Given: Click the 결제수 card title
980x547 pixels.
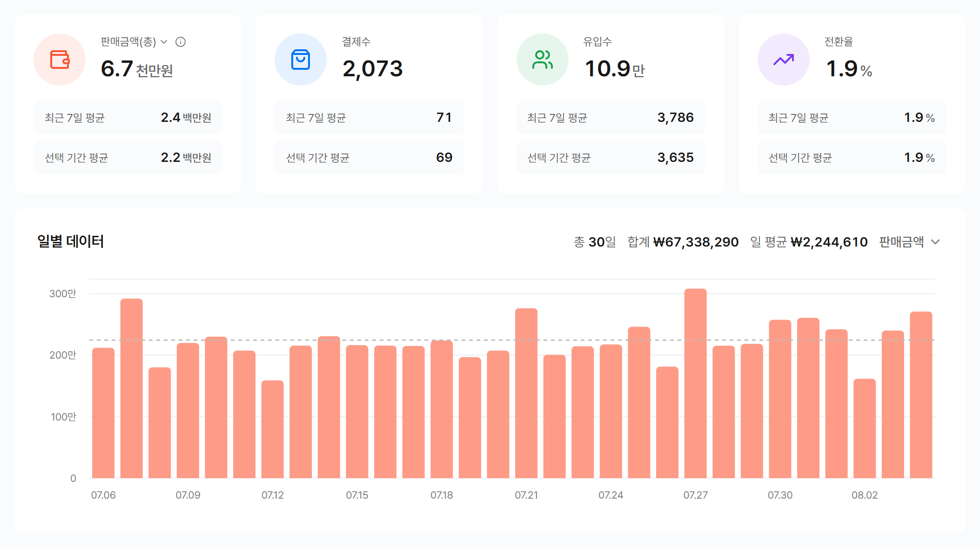Looking at the screenshot, I should tap(356, 42).
